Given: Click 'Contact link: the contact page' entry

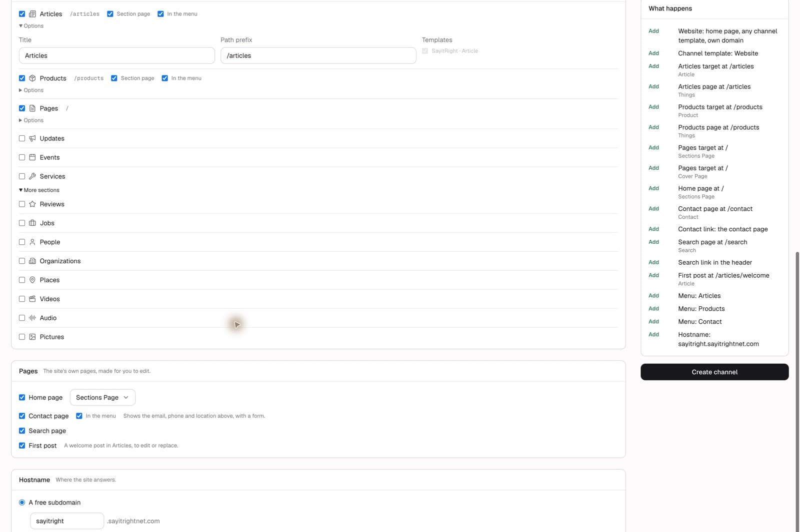Looking at the screenshot, I should click(723, 229).
